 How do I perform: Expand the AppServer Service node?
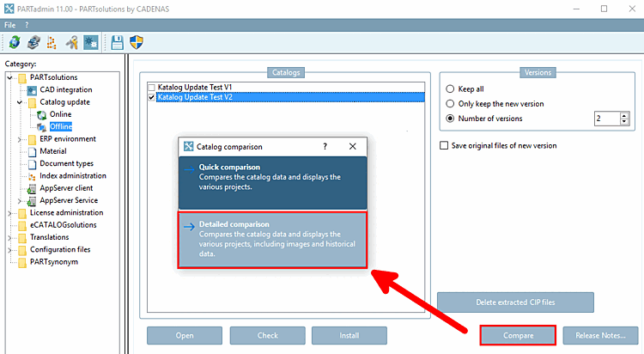pyautogui.click(x=19, y=201)
